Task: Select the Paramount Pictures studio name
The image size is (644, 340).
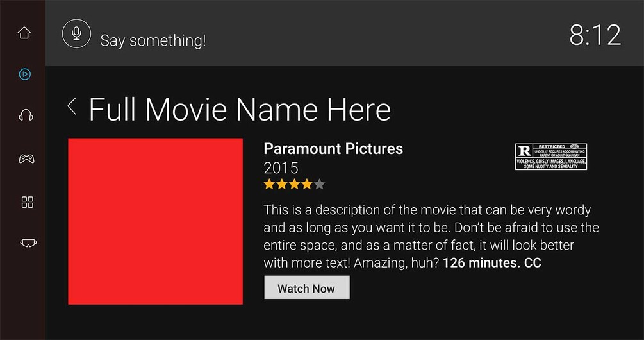Action: (x=333, y=149)
